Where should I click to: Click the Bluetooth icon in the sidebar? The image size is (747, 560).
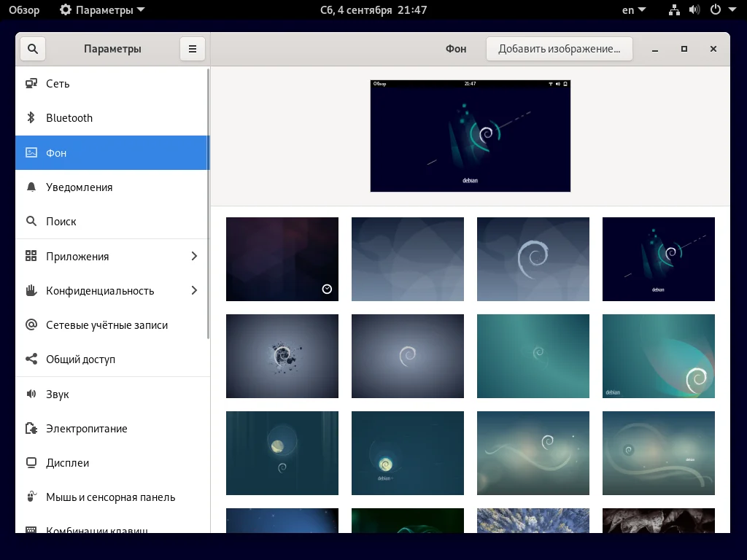pos(31,117)
